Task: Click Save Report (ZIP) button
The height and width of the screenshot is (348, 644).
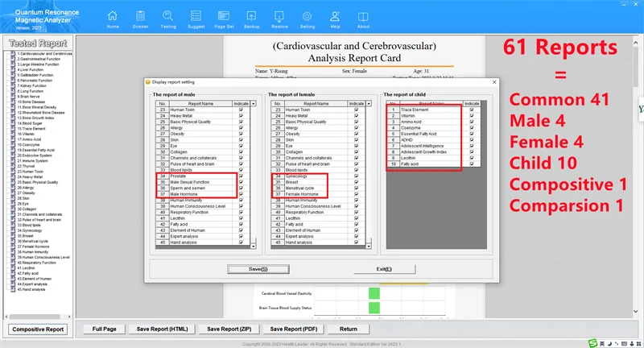Action: [x=229, y=329]
